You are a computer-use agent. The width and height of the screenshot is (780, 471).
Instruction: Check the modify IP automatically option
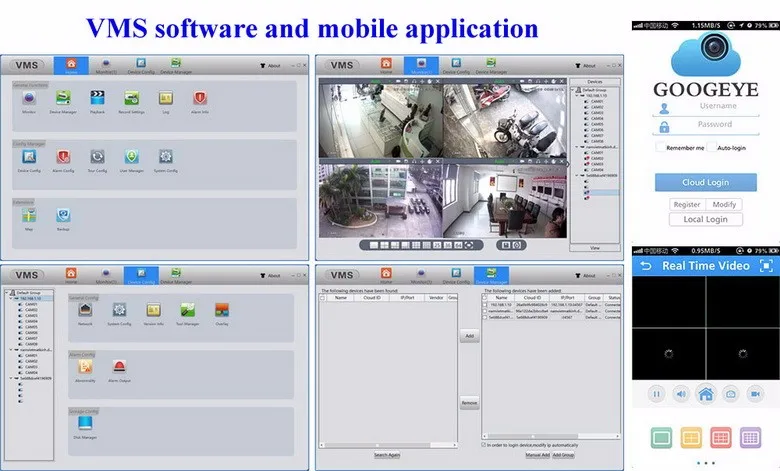486,445
